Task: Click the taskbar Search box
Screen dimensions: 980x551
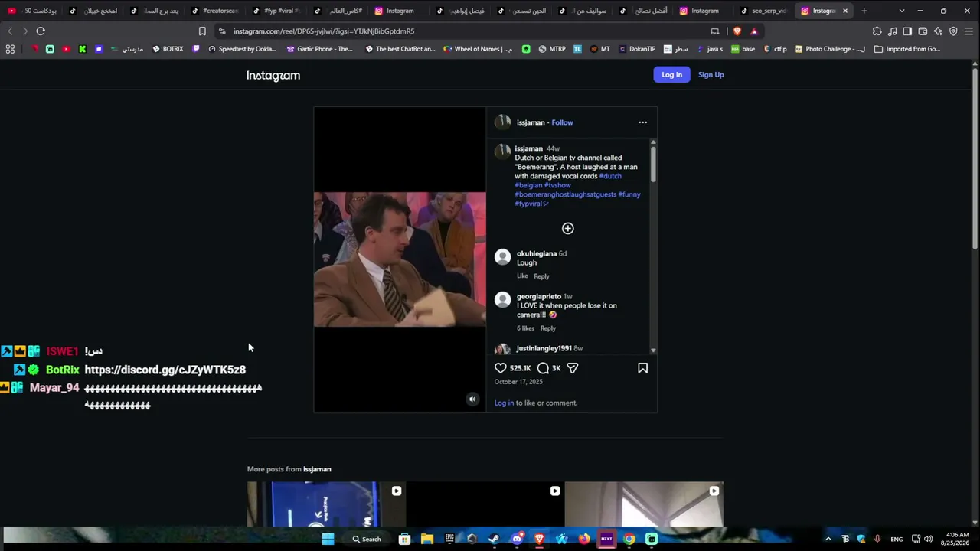Action: (367, 539)
